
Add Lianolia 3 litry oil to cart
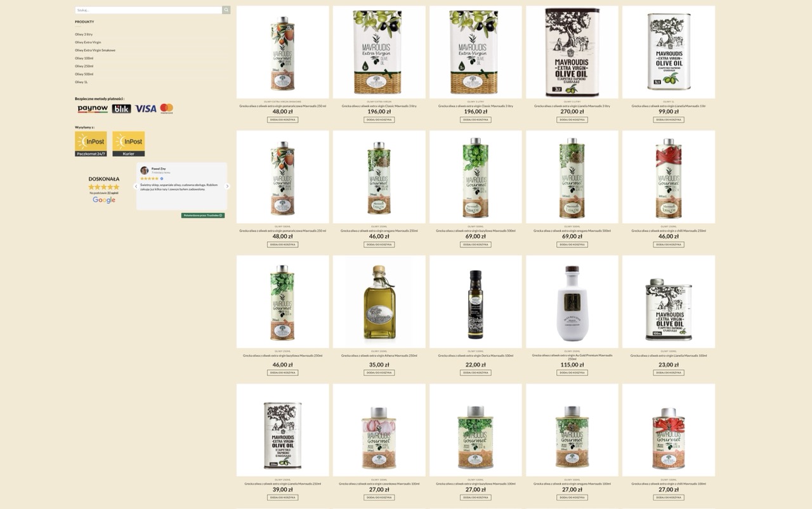coord(572,120)
